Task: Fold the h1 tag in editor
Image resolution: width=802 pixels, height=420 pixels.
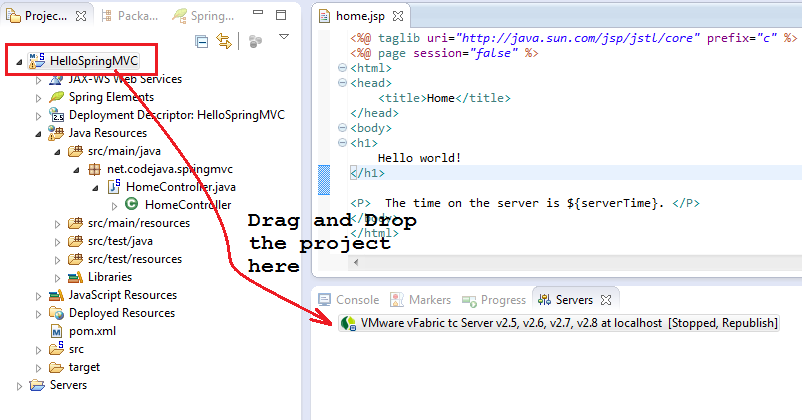Action: [342, 143]
